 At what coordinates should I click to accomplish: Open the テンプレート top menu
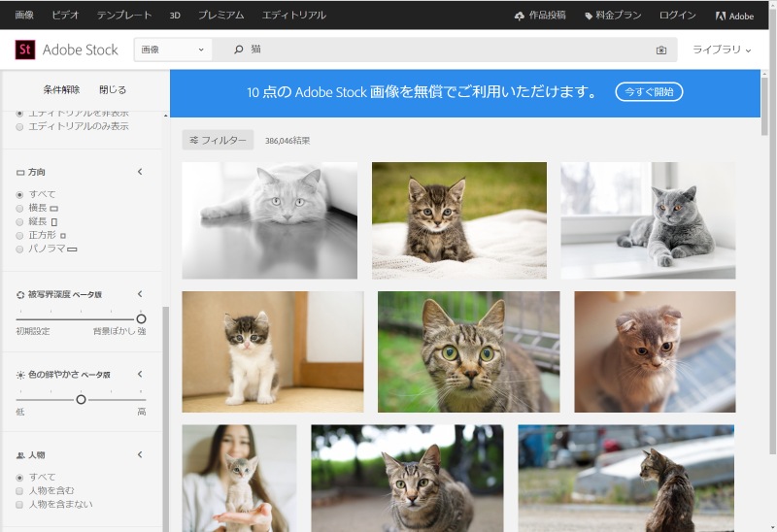[x=124, y=16]
